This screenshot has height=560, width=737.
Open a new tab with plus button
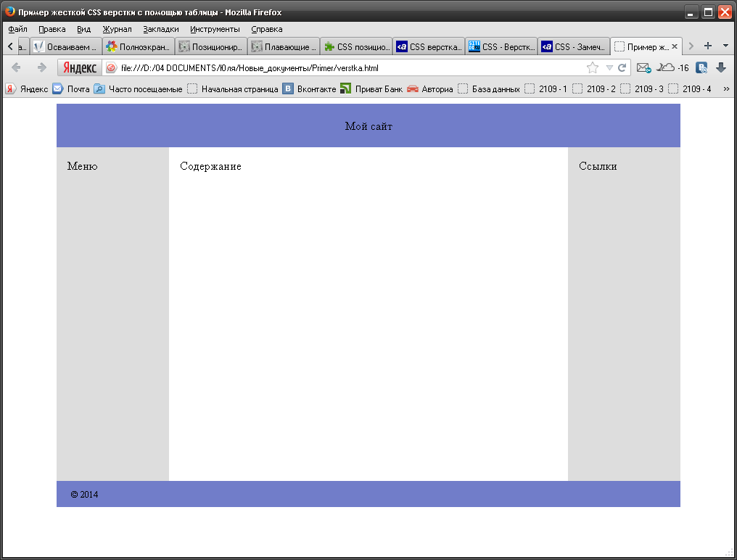708,46
